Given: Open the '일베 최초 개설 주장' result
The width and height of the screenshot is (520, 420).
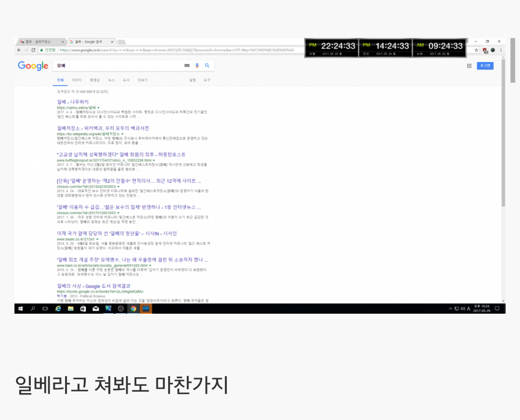Looking at the screenshot, I should [x=132, y=260].
